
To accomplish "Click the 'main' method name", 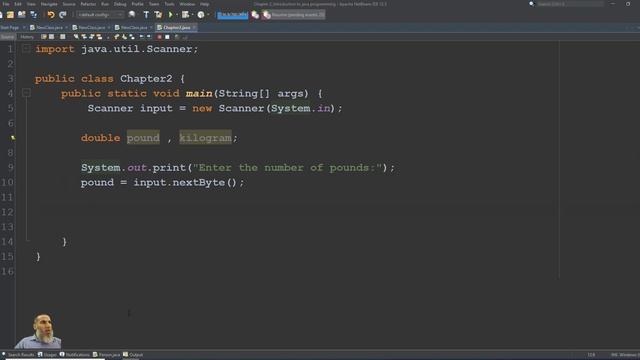I will (199, 93).
